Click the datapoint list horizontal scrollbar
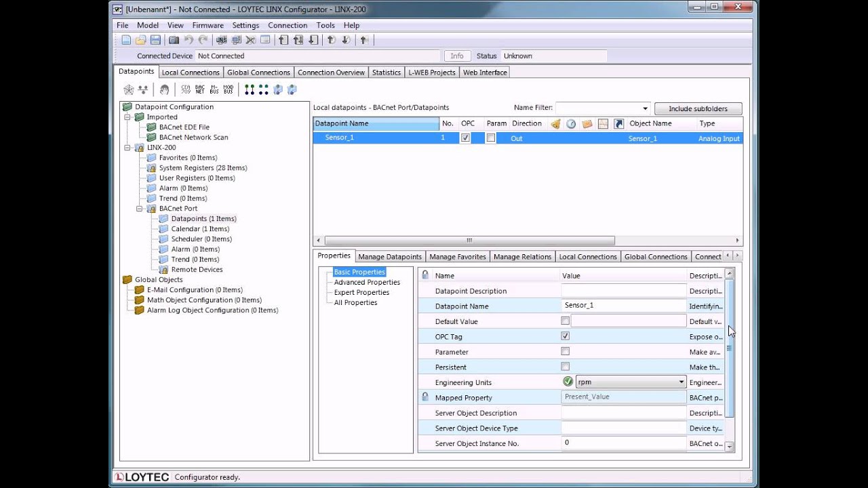868x488 pixels. (x=469, y=240)
